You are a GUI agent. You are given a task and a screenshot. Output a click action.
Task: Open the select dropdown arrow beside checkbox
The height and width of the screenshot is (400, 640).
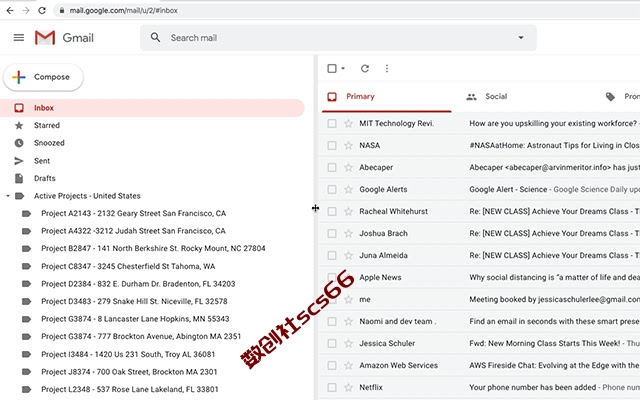(x=343, y=69)
